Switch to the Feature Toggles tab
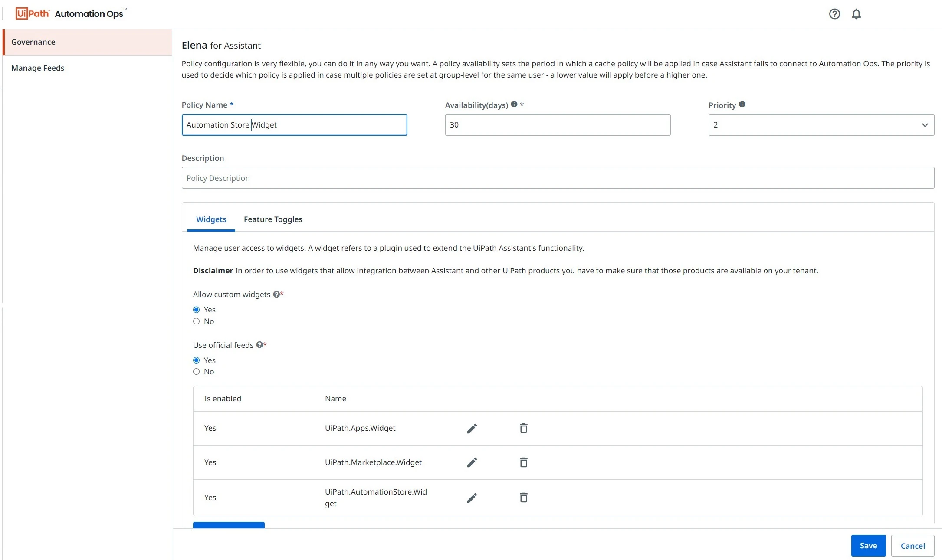Screen dimensions: 942x560 click(x=273, y=219)
